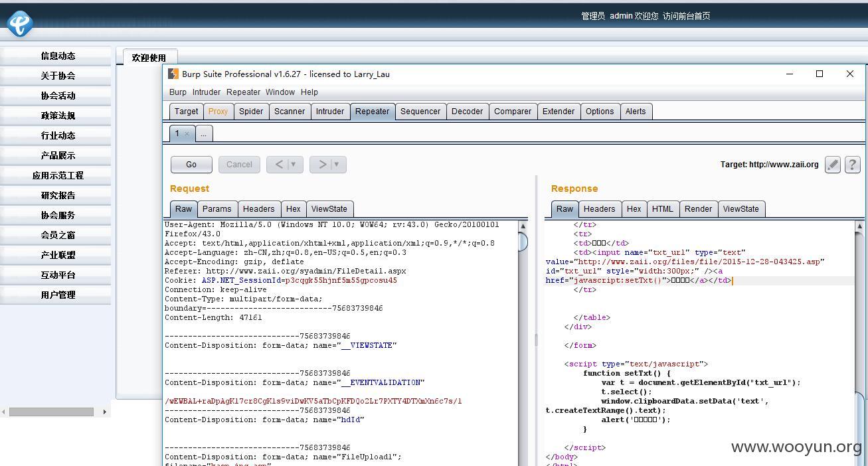This screenshot has height=466, width=868.
Task: Switch to the Alerts tab
Action: (636, 112)
